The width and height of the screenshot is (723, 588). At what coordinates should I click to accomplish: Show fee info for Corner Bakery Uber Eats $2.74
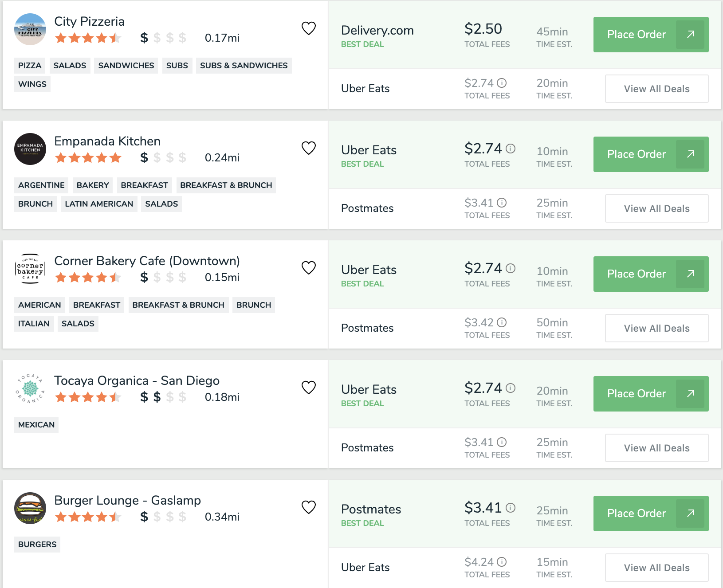point(511,268)
